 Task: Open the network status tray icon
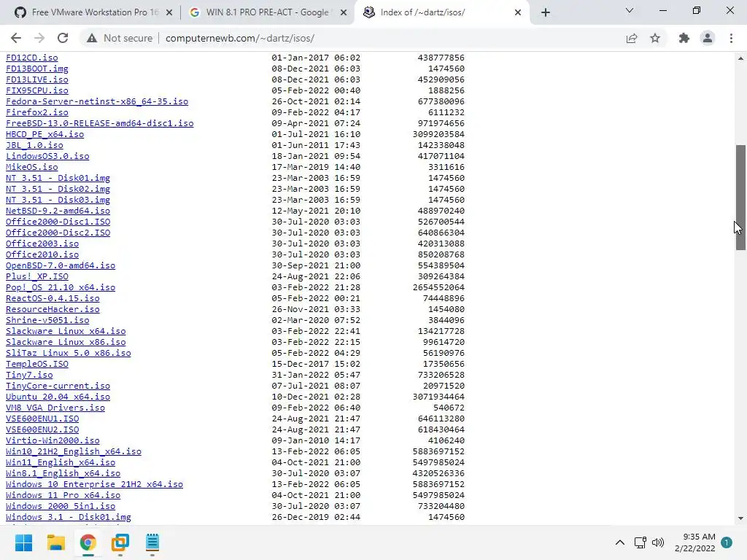[640, 542]
